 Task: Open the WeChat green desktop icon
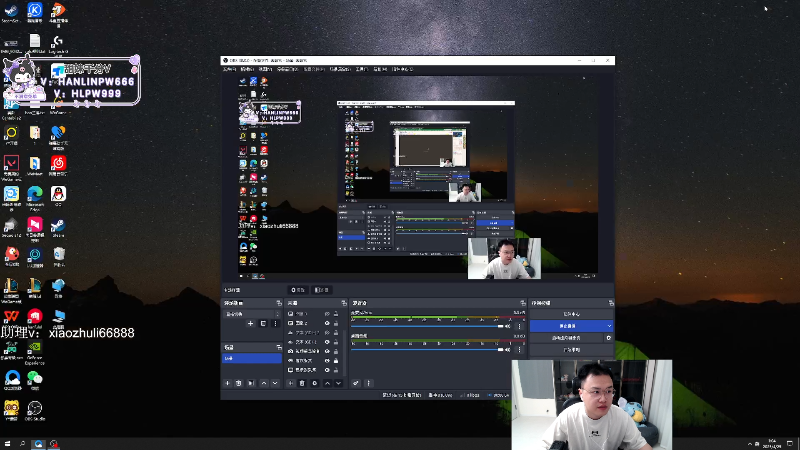pos(35,380)
